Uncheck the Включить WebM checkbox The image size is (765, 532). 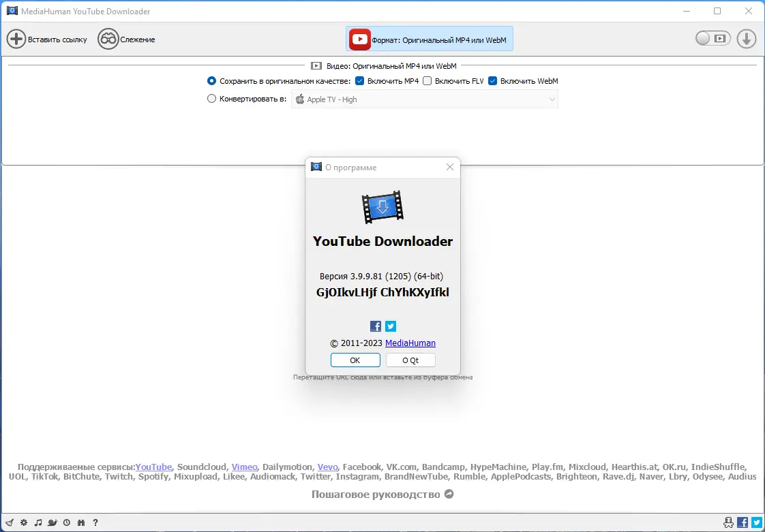[x=492, y=81]
